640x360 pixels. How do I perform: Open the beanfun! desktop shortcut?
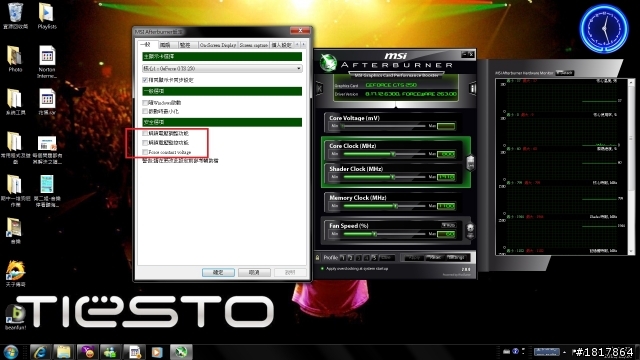(x=16, y=317)
